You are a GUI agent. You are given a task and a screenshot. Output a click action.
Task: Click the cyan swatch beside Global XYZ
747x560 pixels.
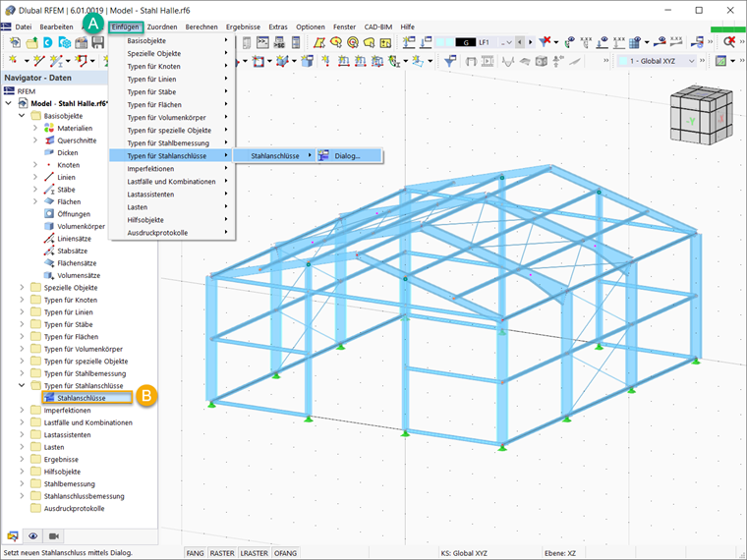tap(622, 61)
